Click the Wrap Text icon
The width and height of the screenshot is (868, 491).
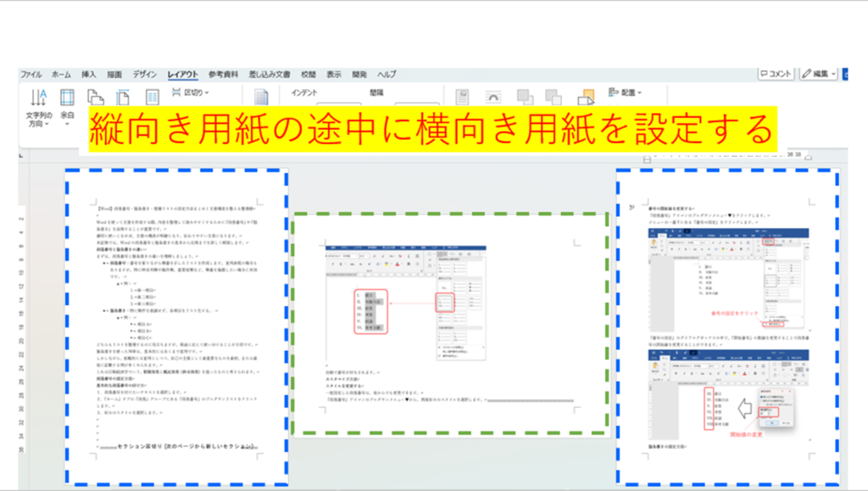click(x=493, y=97)
